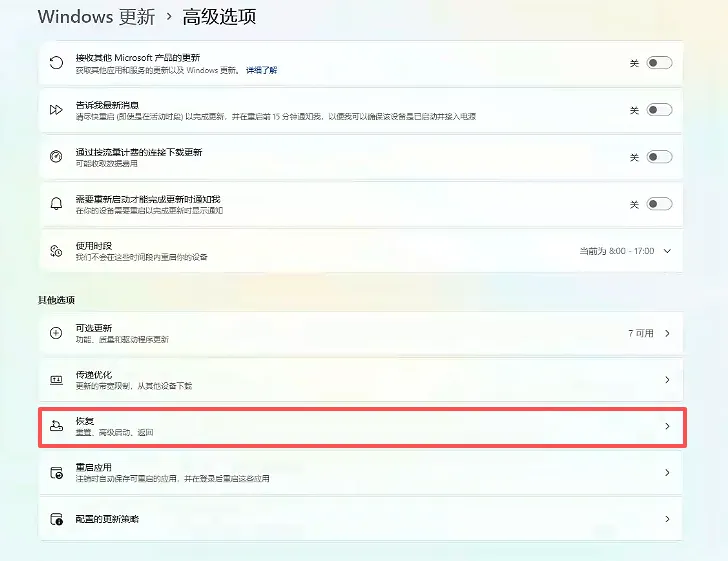
Task: Open the 传递优化 row title
Action: pyautogui.click(x=94, y=374)
